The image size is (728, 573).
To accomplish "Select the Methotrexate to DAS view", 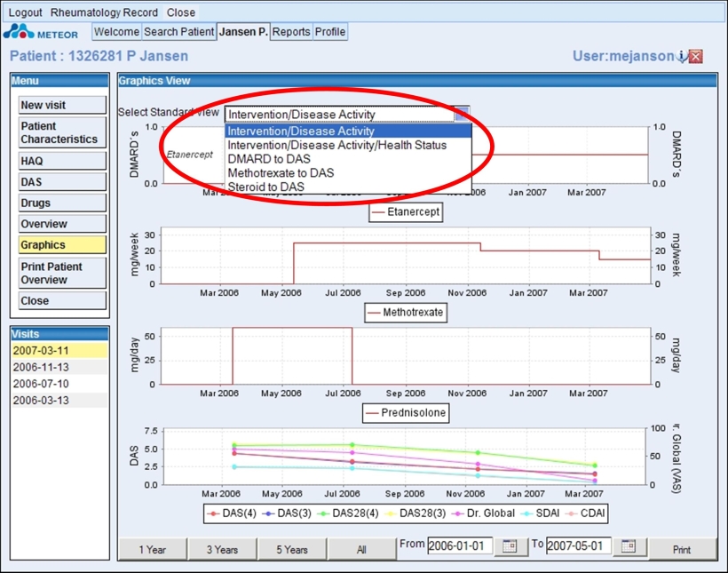I will tap(348, 173).
